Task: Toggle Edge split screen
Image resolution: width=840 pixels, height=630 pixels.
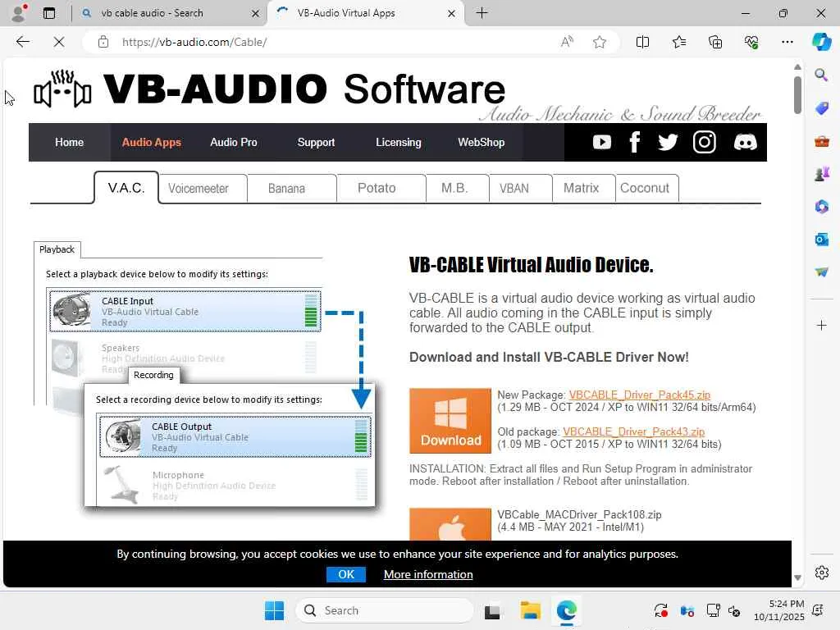Action: pyautogui.click(x=642, y=42)
